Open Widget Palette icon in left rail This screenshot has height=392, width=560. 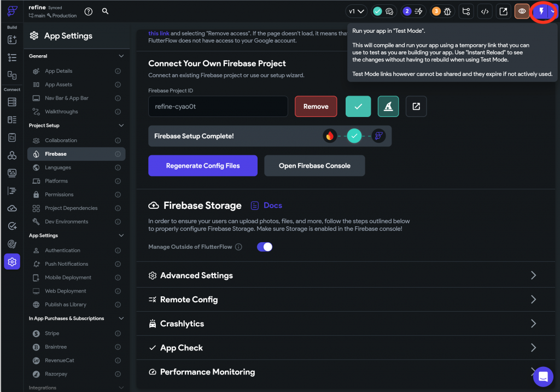point(12,39)
